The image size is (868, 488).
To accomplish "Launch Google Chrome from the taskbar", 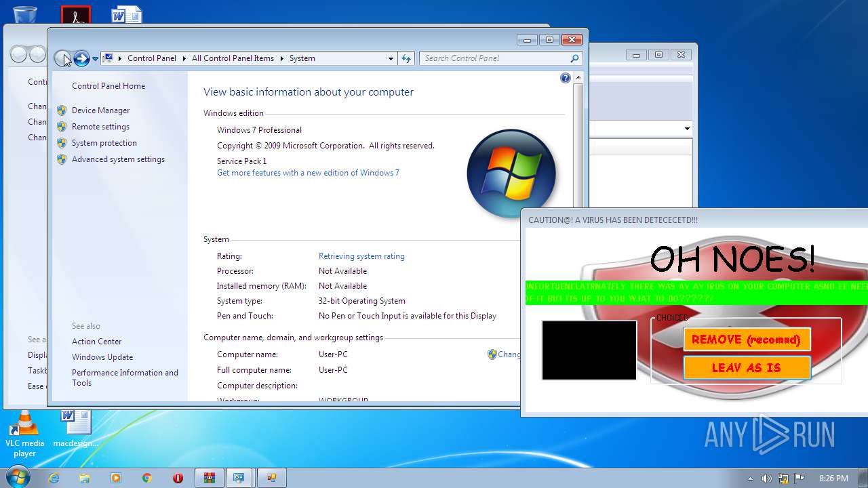I will tap(147, 478).
